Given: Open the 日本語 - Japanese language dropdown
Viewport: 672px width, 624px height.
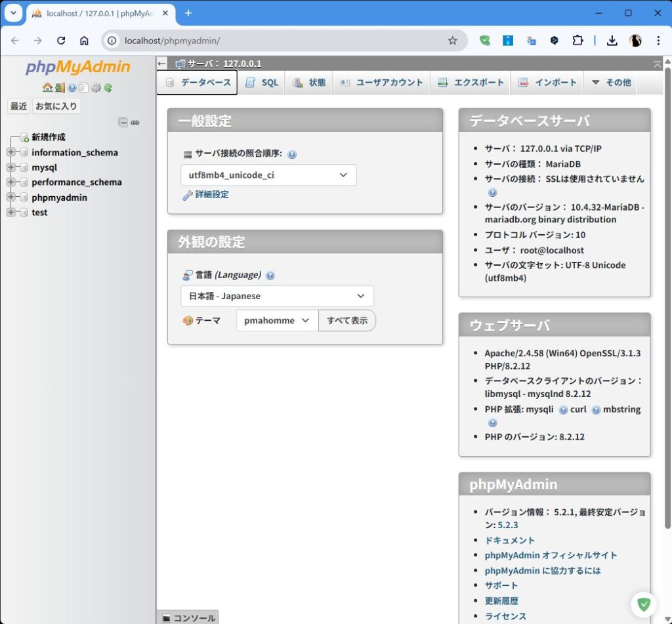Looking at the screenshot, I should pos(277,296).
